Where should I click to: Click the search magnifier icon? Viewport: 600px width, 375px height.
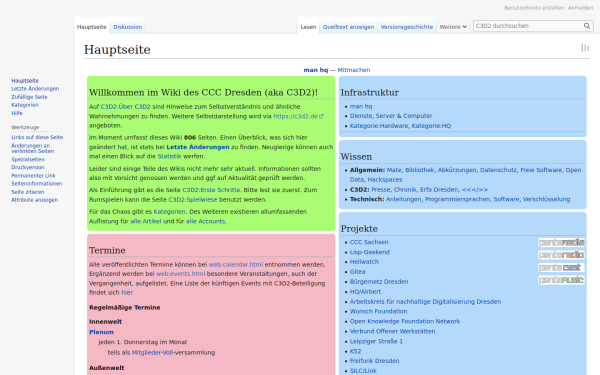[587, 26]
